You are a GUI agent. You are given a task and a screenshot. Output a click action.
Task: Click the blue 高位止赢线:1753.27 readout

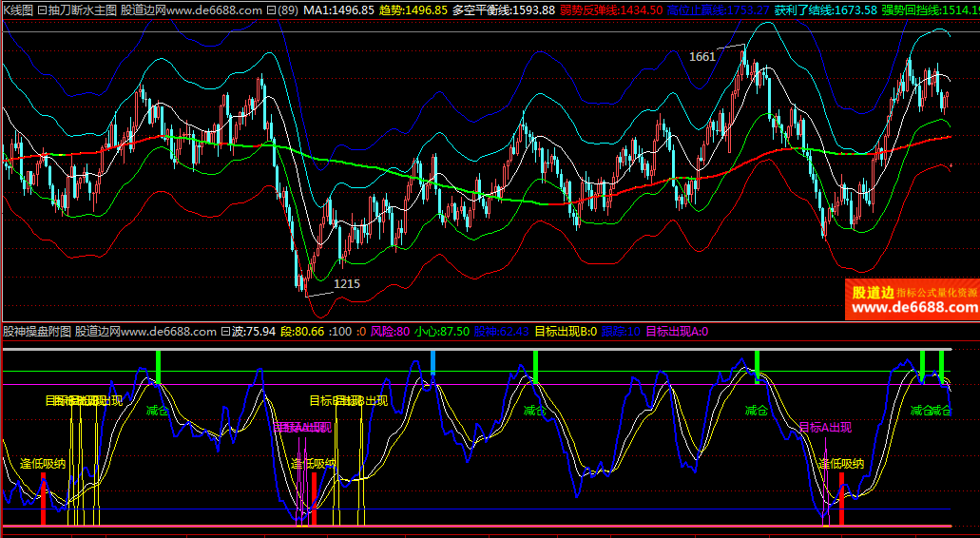718,10
